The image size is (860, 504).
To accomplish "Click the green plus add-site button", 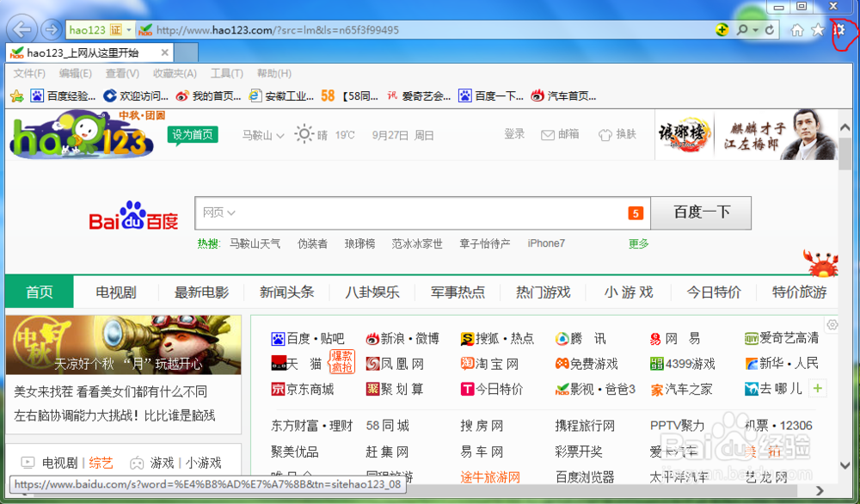I will (818, 389).
